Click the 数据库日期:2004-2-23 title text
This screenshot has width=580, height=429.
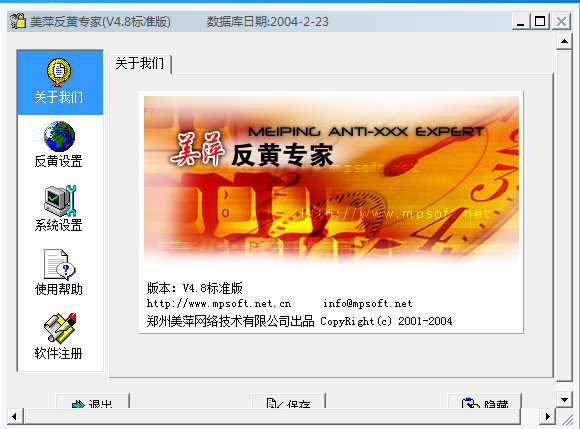[267, 21]
